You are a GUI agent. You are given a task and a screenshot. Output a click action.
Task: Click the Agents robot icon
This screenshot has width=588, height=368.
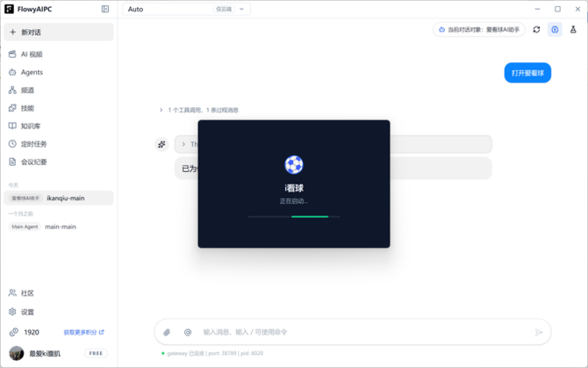pyautogui.click(x=12, y=72)
